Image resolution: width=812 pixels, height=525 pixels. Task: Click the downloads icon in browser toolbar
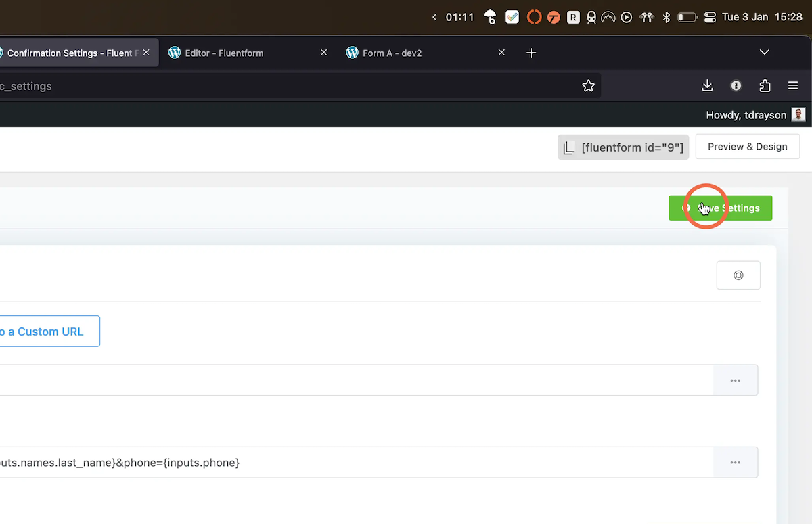(707, 86)
